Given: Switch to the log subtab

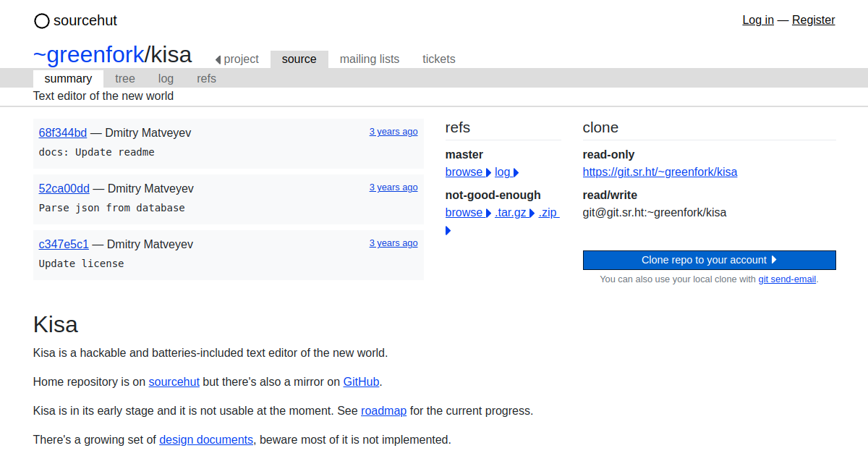Looking at the screenshot, I should click(166, 78).
